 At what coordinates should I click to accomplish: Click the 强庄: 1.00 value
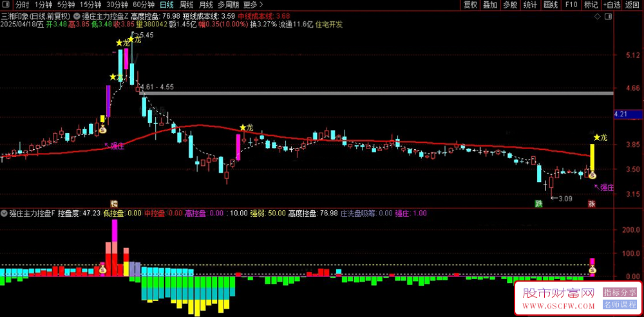pos(411,213)
